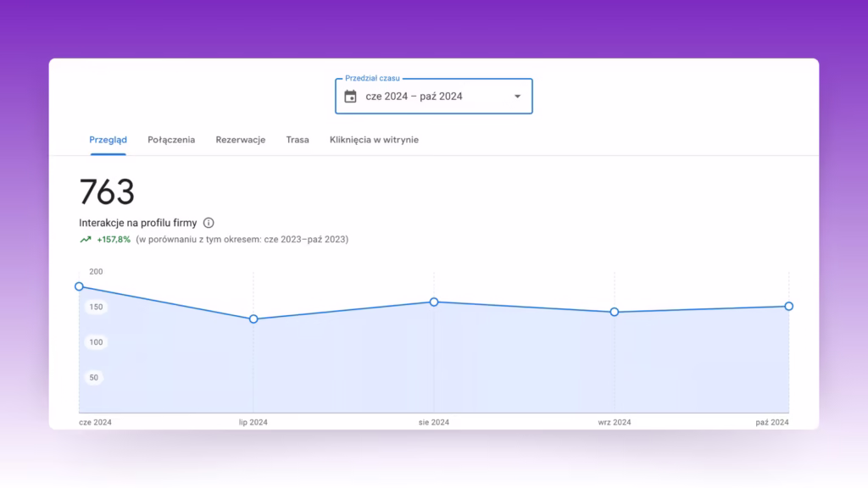Click the wrz 2024 x-axis label
This screenshot has width=868, height=488.
click(x=615, y=422)
